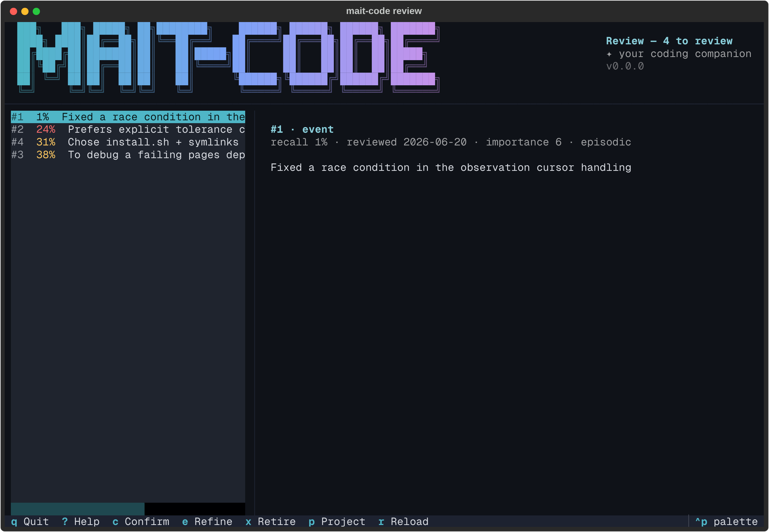Image resolution: width=769 pixels, height=532 pixels.
Task: Click the Quit footer command
Action: (30, 522)
